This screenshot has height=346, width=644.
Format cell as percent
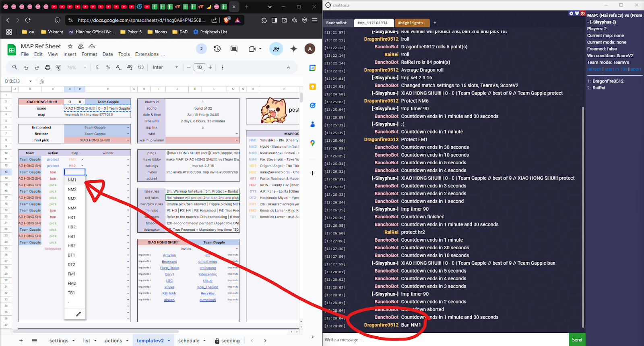tap(108, 67)
